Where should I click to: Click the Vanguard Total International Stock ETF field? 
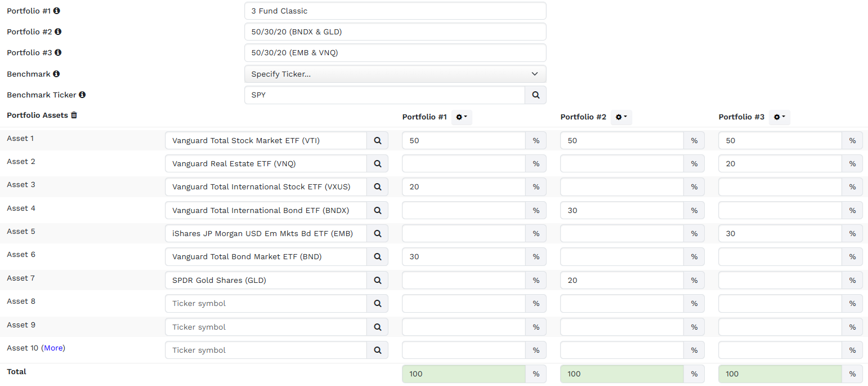click(266, 187)
